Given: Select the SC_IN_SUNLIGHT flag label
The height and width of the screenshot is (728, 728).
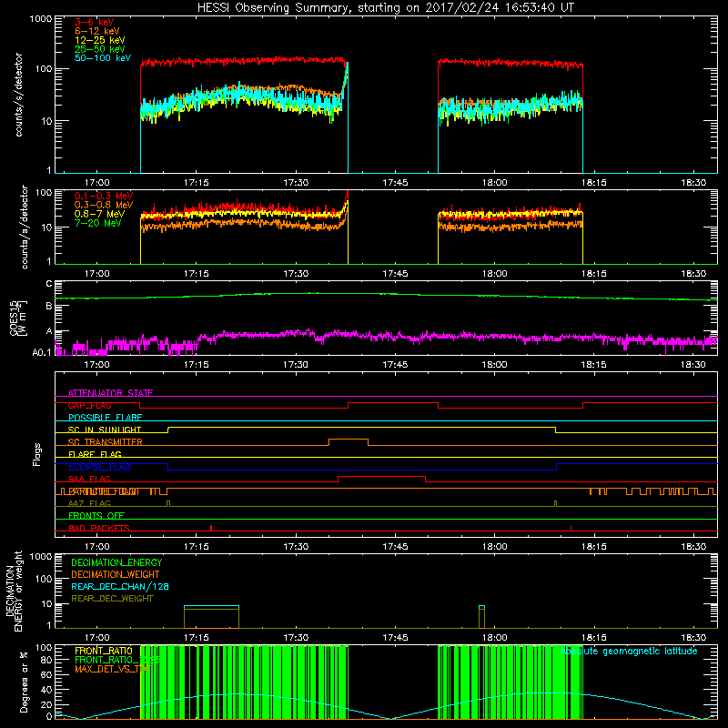Looking at the screenshot, I should point(105,430).
